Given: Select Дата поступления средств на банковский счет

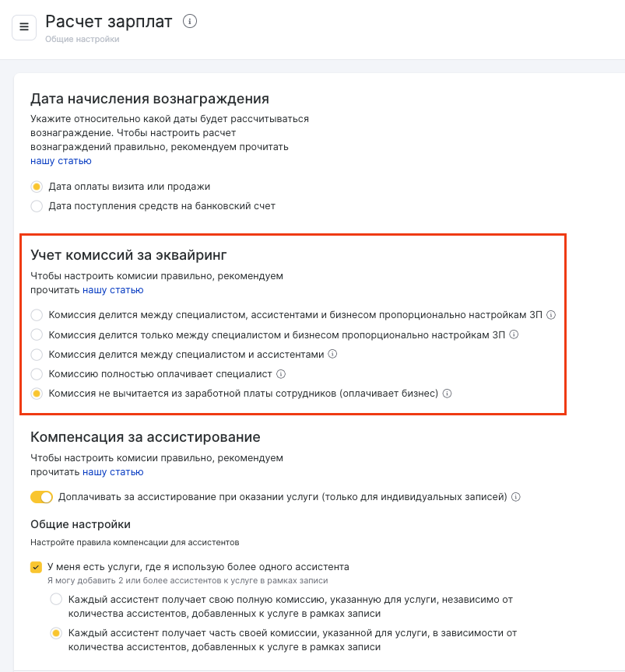Looking at the screenshot, I should pos(37,206).
